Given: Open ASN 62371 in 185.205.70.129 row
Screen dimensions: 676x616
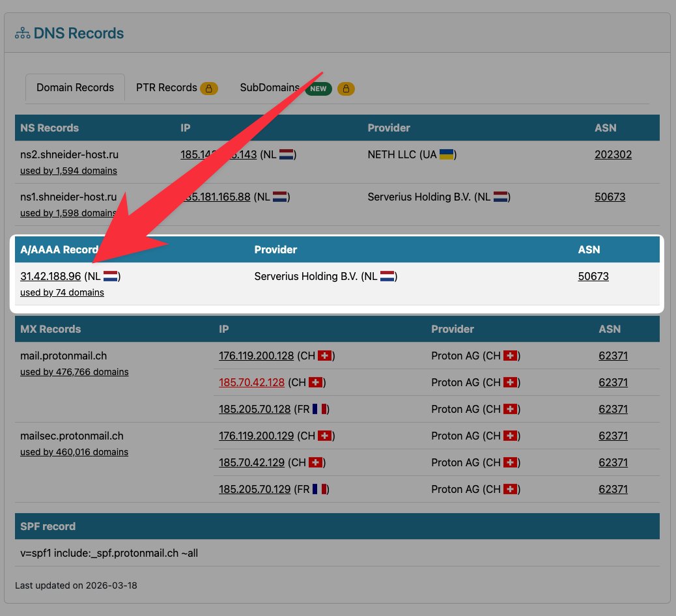Looking at the screenshot, I should pos(613,489).
